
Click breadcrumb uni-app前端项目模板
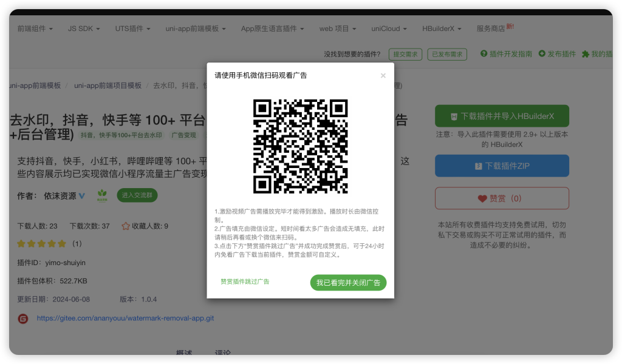pos(108,86)
